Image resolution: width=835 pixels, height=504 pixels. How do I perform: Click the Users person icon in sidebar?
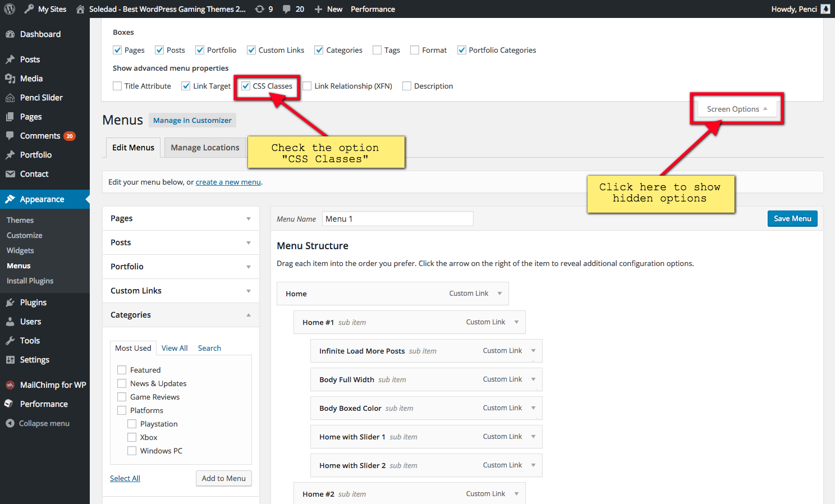pos(10,322)
